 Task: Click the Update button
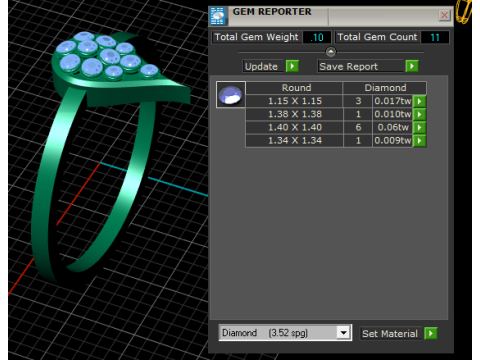tap(263, 66)
